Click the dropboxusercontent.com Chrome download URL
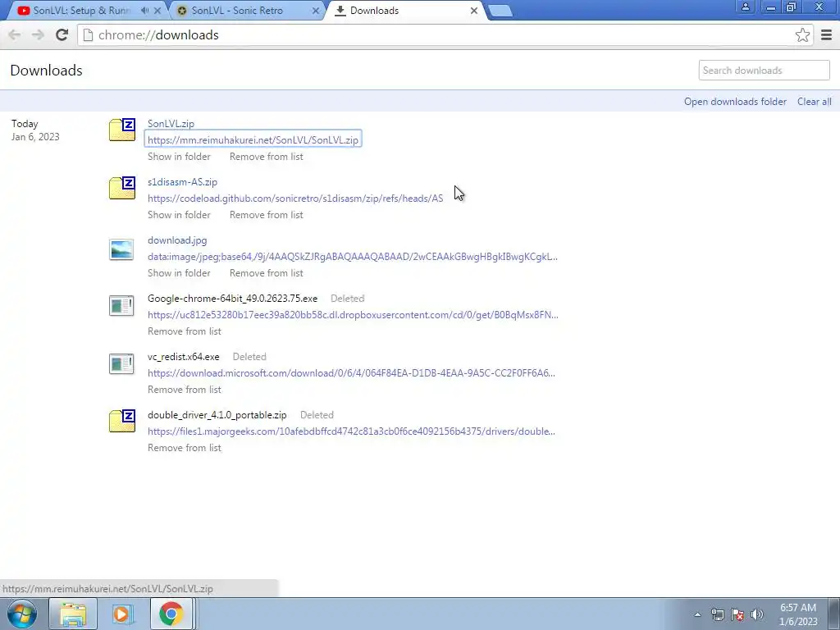This screenshot has height=630, width=840. point(353,315)
